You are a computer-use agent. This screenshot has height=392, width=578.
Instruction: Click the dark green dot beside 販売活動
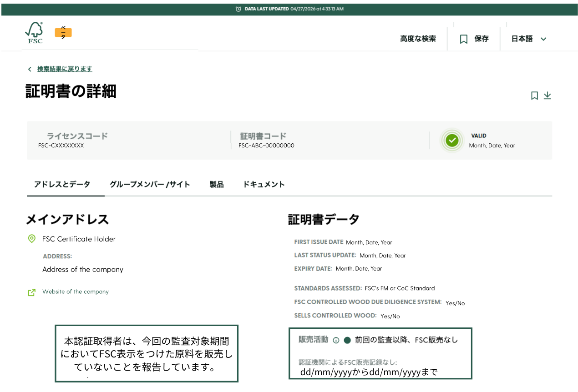pos(347,340)
